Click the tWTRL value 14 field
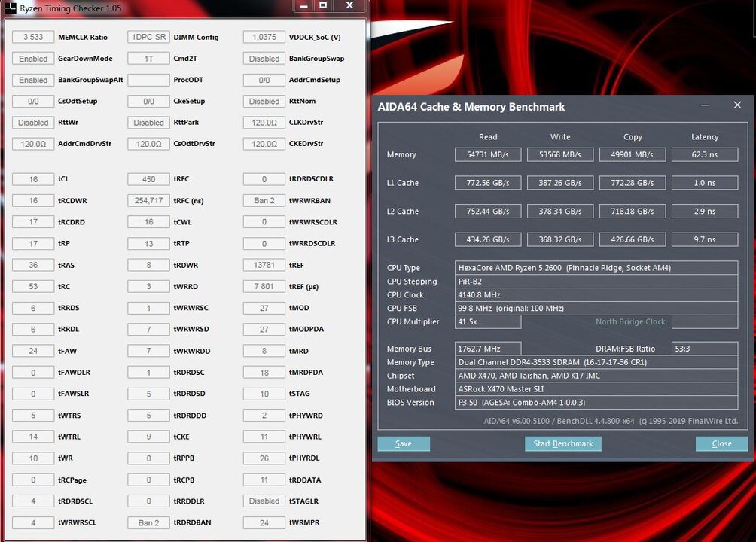The height and width of the screenshot is (542, 756). point(33,437)
